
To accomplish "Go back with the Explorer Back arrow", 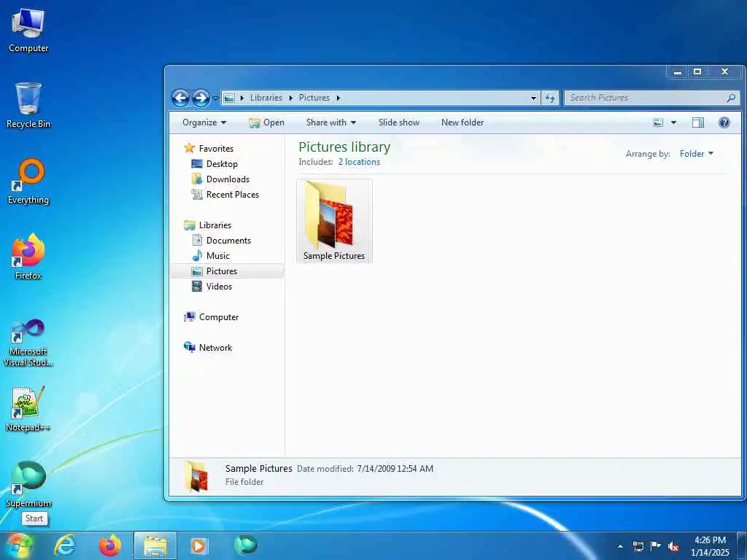I will tap(181, 98).
